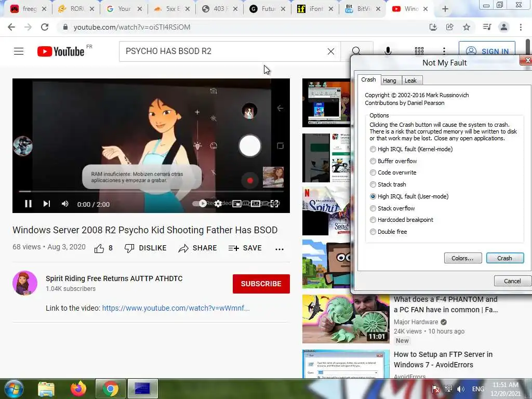532x399 pixels.
Task: Click the share page icon in address bar
Action: coord(450,27)
